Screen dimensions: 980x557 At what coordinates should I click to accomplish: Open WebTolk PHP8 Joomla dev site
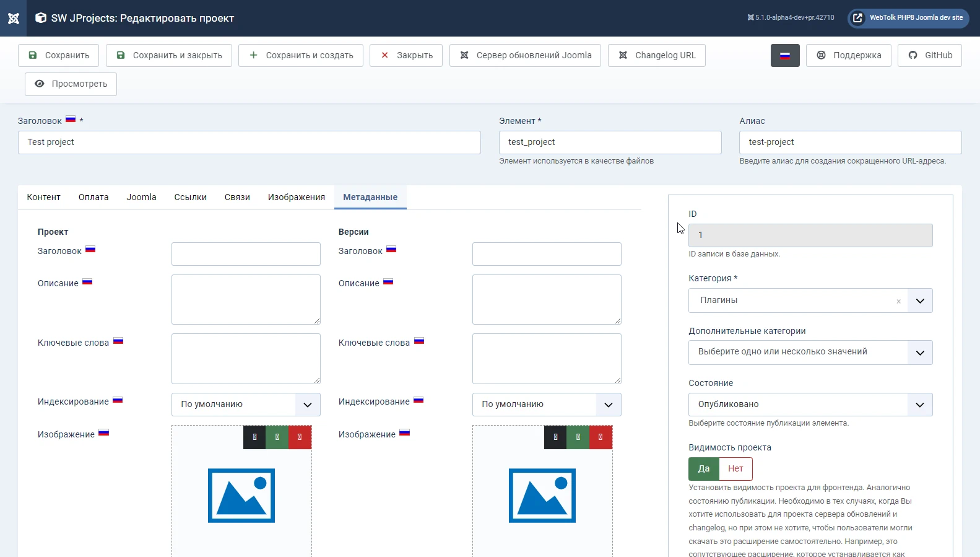pyautogui.click(x=908, y=18)
